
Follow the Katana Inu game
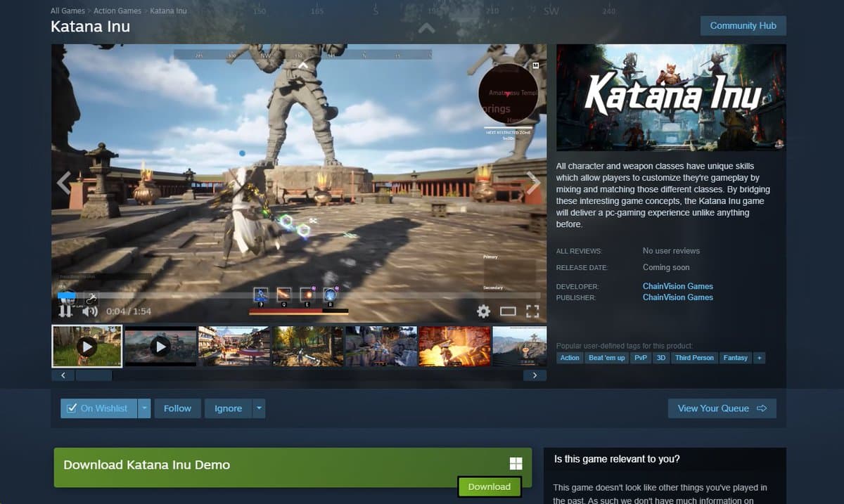(x=177, y=408)
